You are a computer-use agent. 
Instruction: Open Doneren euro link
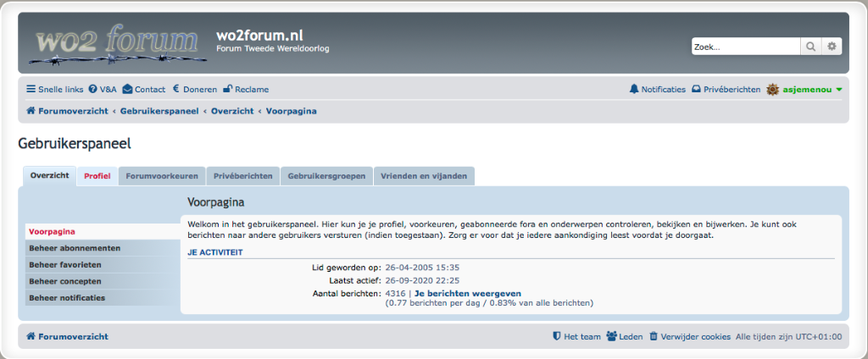194,89
